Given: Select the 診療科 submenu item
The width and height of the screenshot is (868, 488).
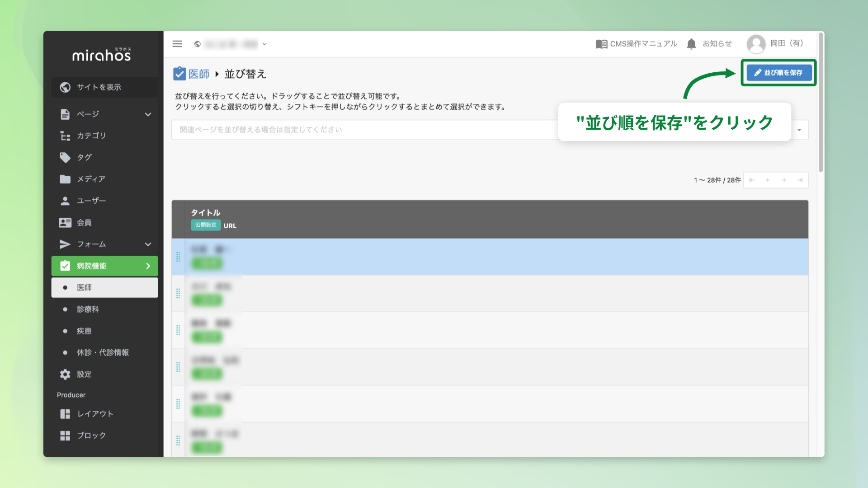Looking at the screenshot, I should pos(105,309).
